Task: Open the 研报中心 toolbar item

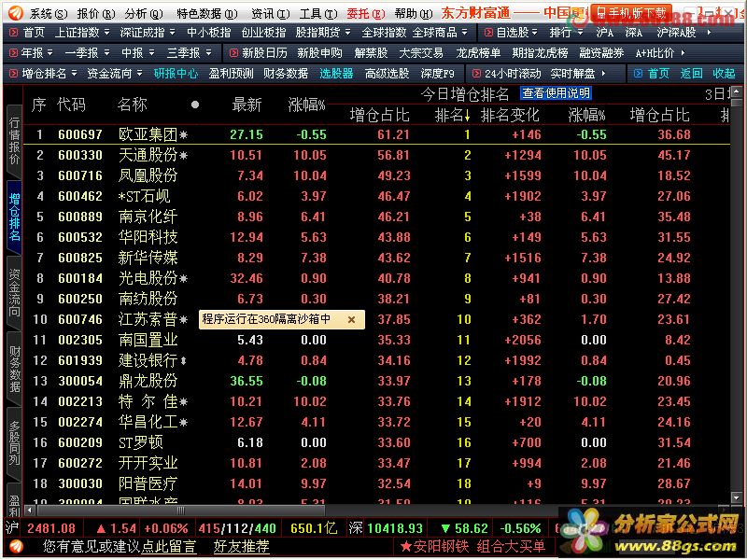Action: (176, 74)
